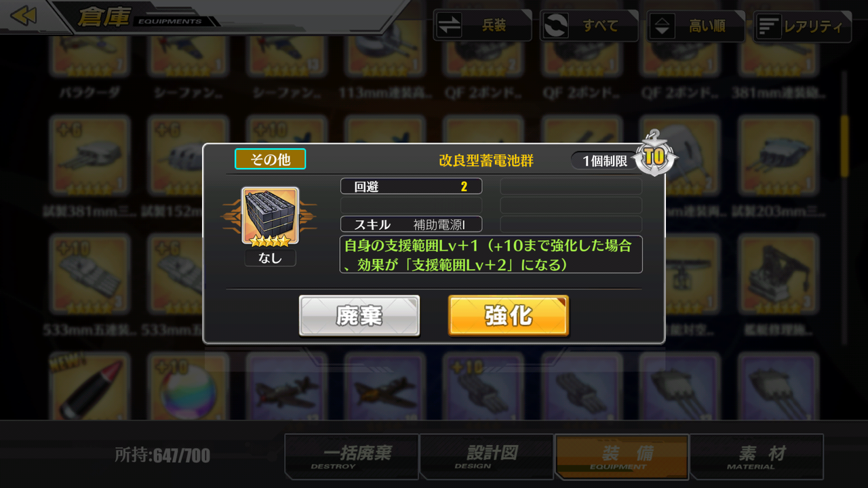The image size is (868, 488).
Task: Select the rainbow orb equipment icon
Action: (x=186, y=388)
